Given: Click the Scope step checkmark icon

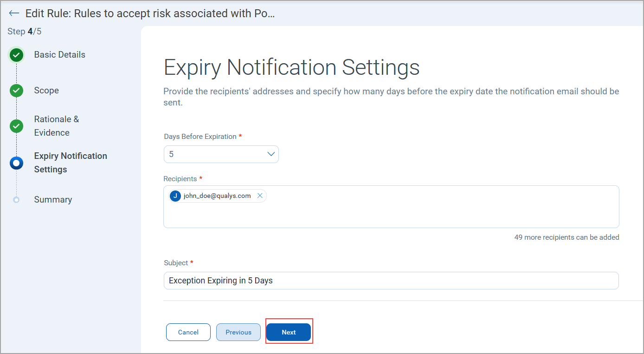Looking at the screenshot, I should click(17, 91).
